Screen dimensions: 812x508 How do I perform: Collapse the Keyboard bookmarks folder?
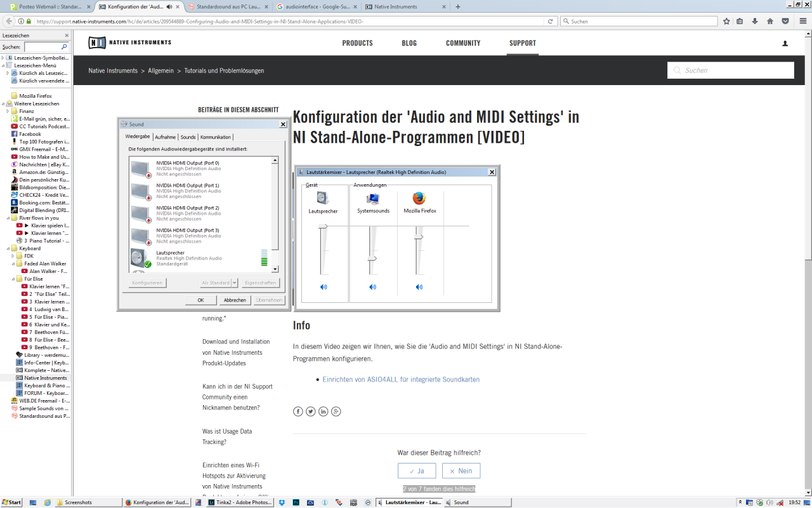[8, 248]
